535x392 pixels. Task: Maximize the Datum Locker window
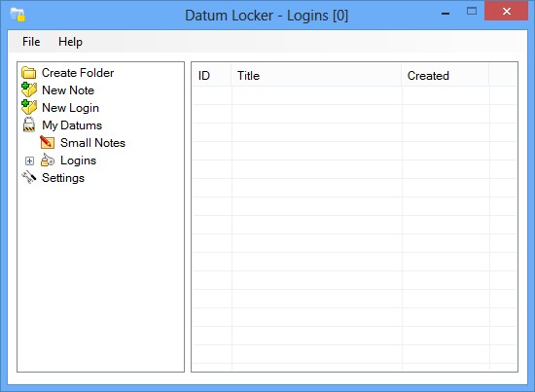point(472,12)
